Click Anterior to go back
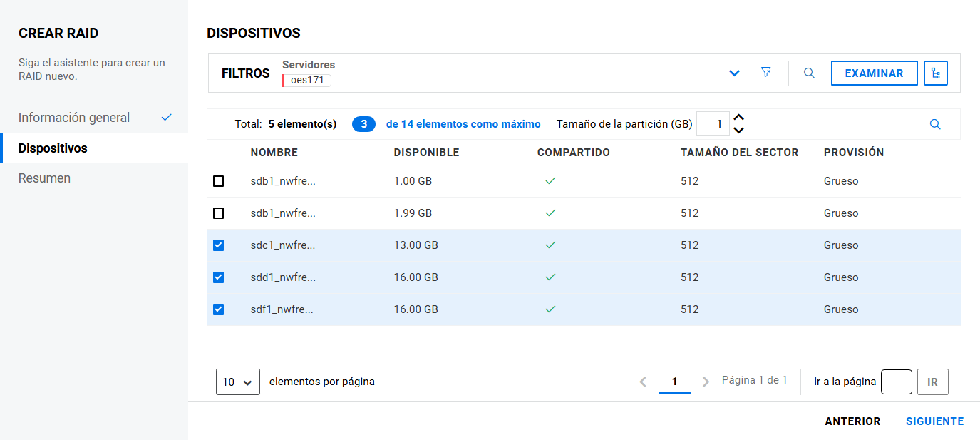Image resolution: width=980 pixels, height=440 pixels. 852,421
